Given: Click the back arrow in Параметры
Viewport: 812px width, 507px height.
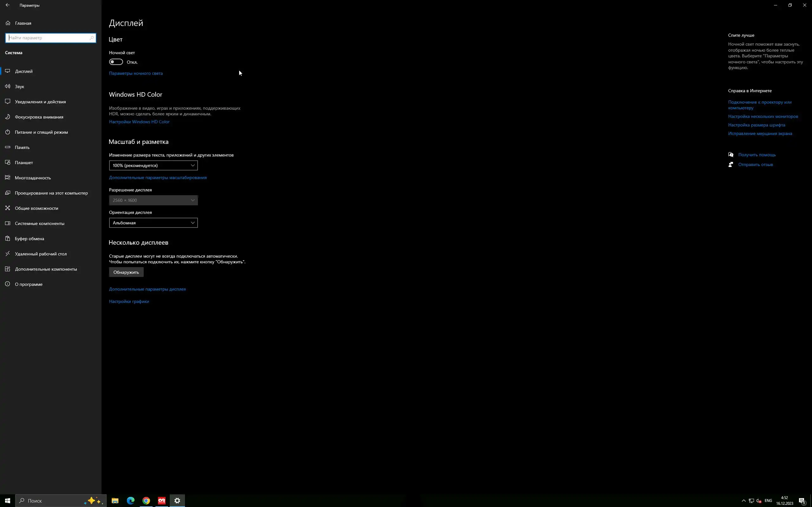Looking at the screenshot, I should tap(7, 5).
